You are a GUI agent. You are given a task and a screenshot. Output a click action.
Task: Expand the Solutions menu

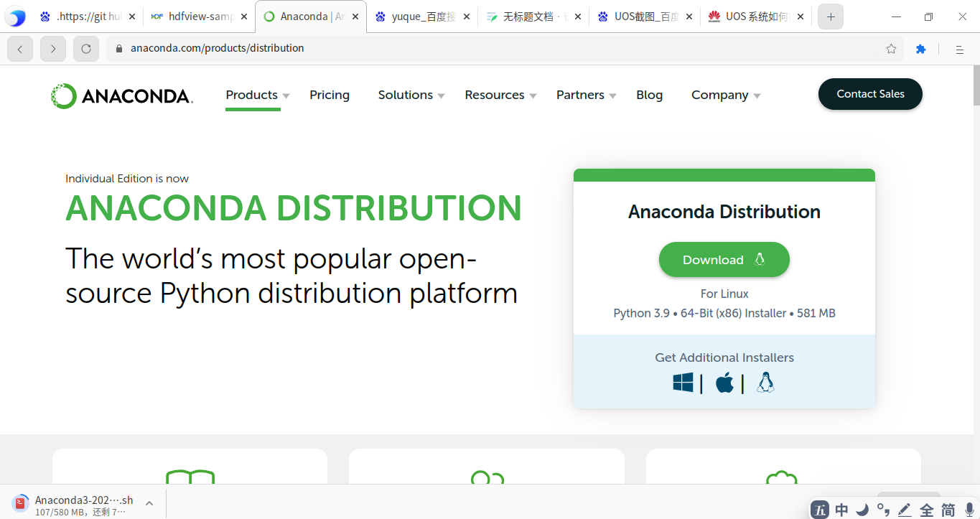(411, 95)
